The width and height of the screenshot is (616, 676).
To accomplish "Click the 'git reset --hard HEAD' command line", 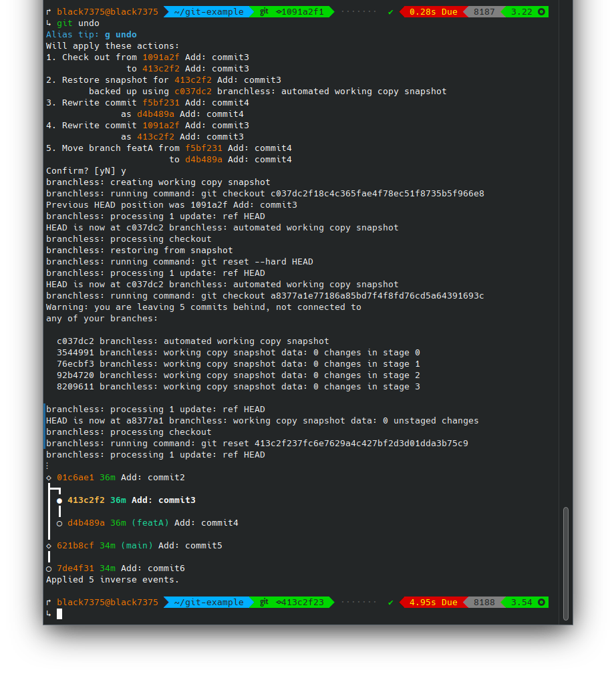I will 180,262.
